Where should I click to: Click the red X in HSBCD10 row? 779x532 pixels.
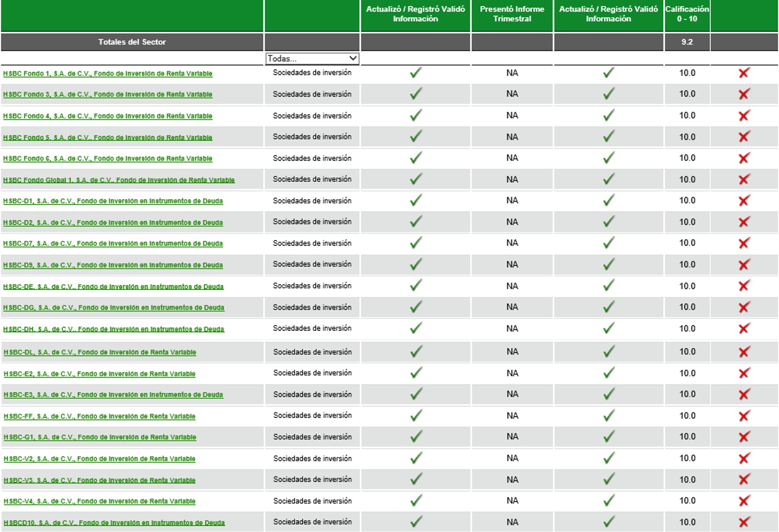click(x=744, y=522)
